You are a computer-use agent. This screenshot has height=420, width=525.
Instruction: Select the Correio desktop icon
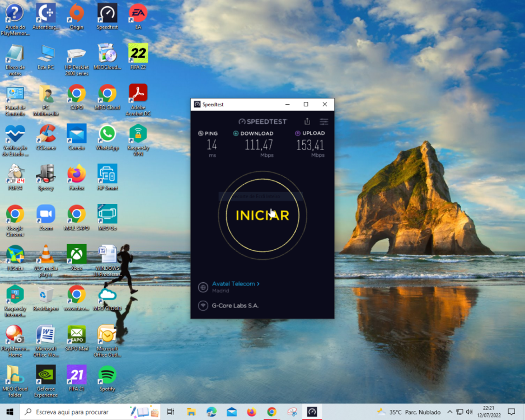coord(76,137)
